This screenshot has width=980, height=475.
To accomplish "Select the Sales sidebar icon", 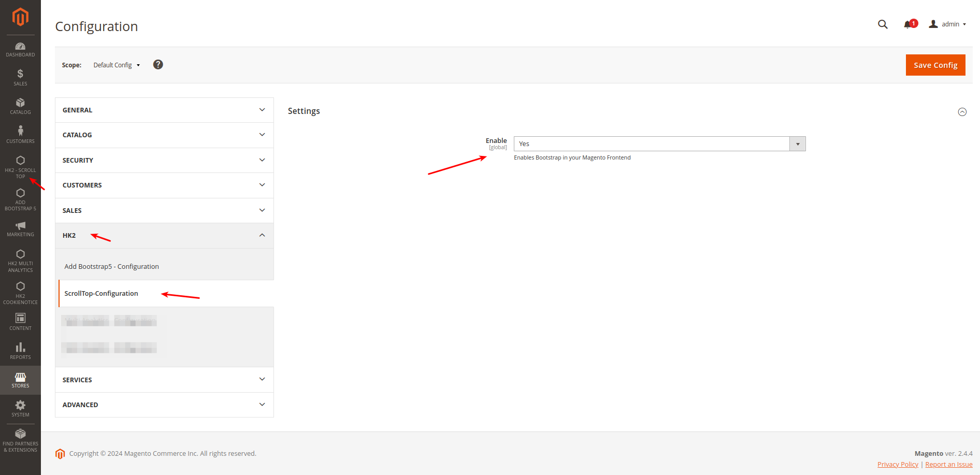I will (x=20, y=77).
